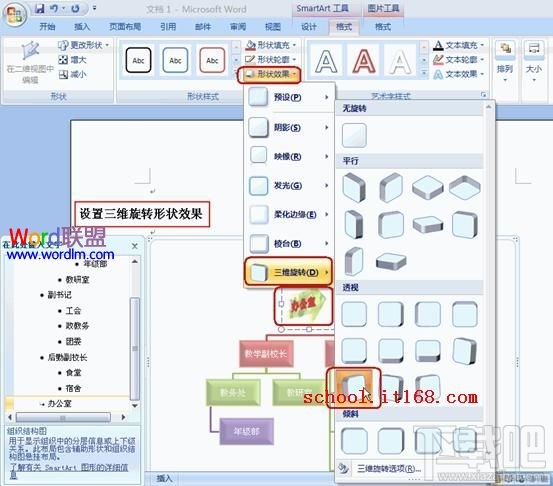Open the 大小 size menu
The height and width of the screenshot is (486, 553).
click(x=534, y=62)
